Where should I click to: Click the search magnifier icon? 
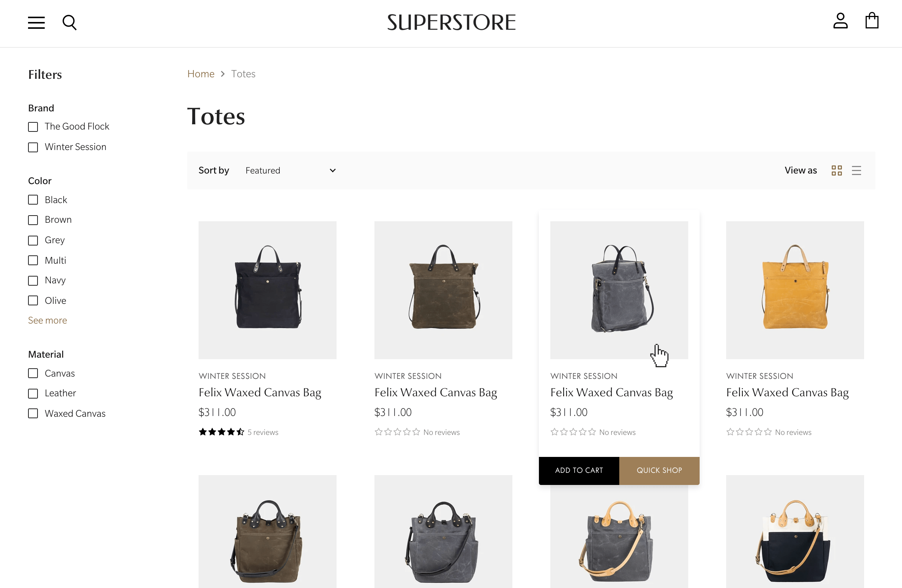(69, 23)
